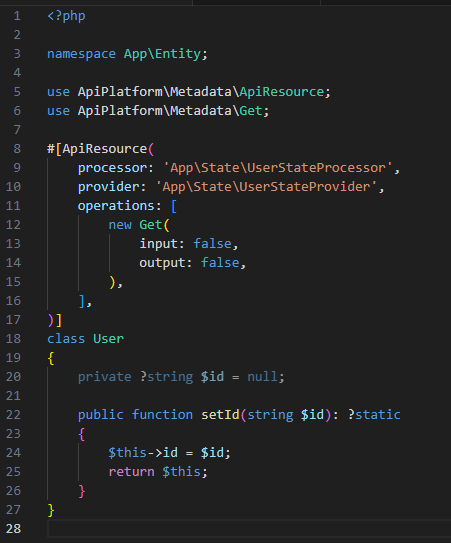The image size is (451, 543).
Task: Click the 'private' keyword on line 20
Action: click(x=105, y=377)
